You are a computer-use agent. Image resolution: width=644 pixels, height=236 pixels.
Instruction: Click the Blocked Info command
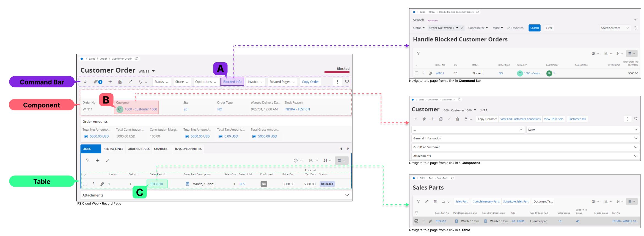tap(232, 82)
